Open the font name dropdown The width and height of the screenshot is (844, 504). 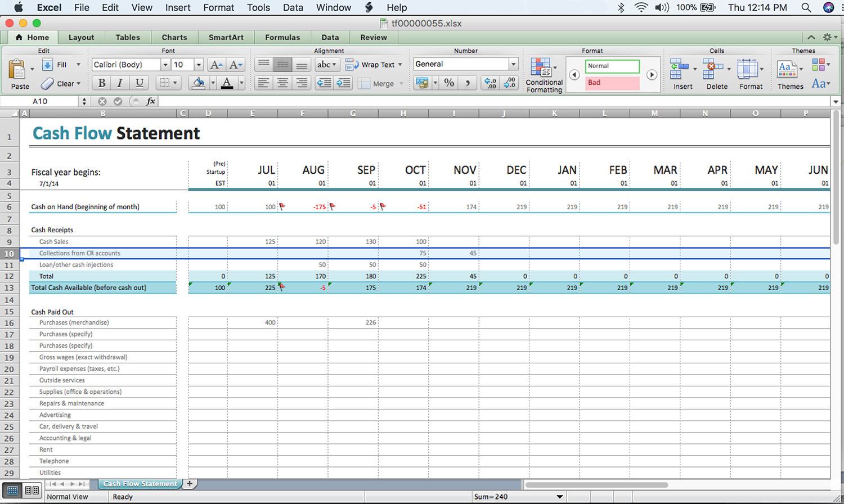(x=164, y=64)
